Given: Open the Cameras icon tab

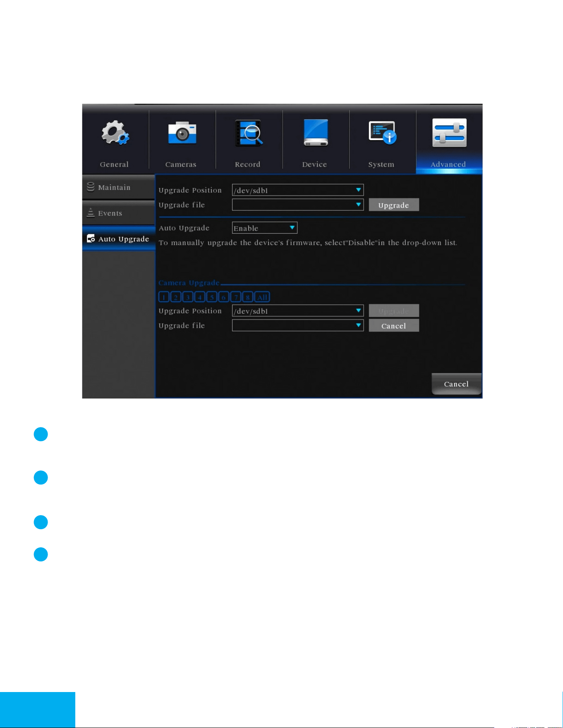Looking at the screenshot, I should pos(182,133).
